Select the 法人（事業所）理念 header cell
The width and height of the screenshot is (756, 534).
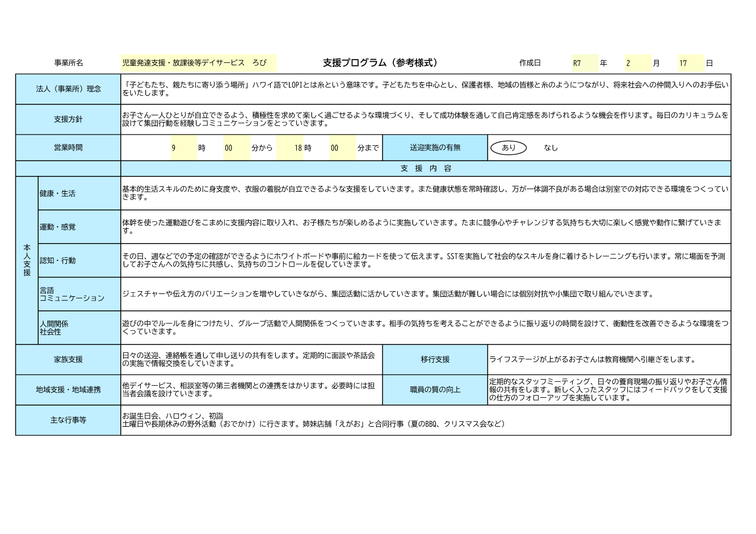click(x=68, y=89)
